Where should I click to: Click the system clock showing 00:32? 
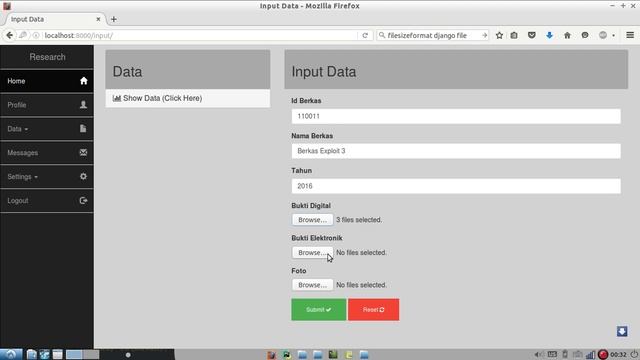(618, 355)
